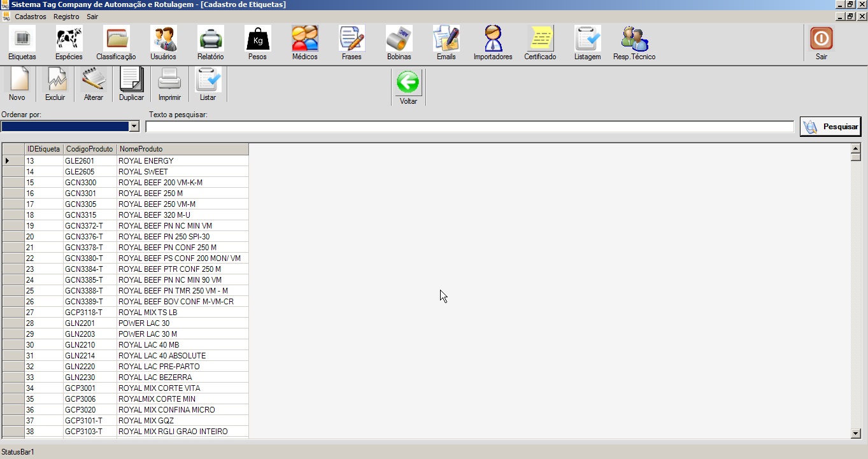Select ROYAL MIX GQZ row
This screenshot has width=868, height=459.
point(125,421)
